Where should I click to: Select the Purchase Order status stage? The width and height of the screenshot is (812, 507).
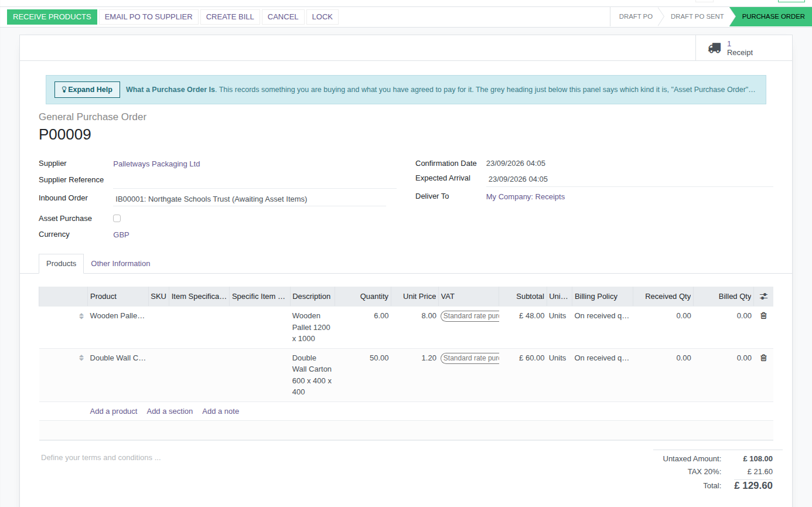[773, 16]
